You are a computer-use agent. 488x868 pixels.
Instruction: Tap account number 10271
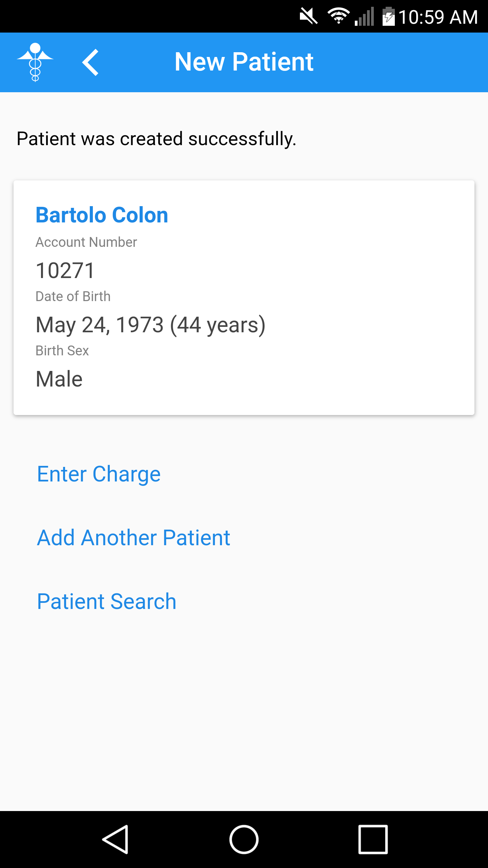click(65, 271)
